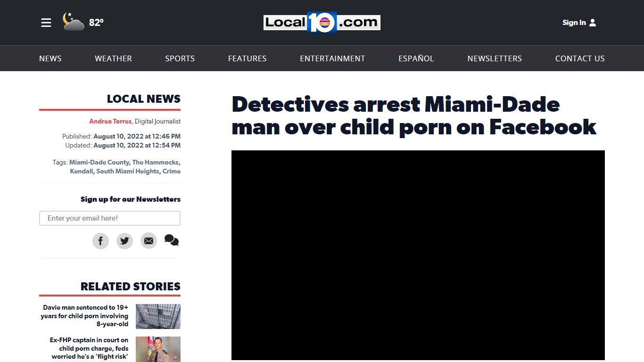Open the FEATURES menu item
644x362 pixels.
tap(247, 58)
